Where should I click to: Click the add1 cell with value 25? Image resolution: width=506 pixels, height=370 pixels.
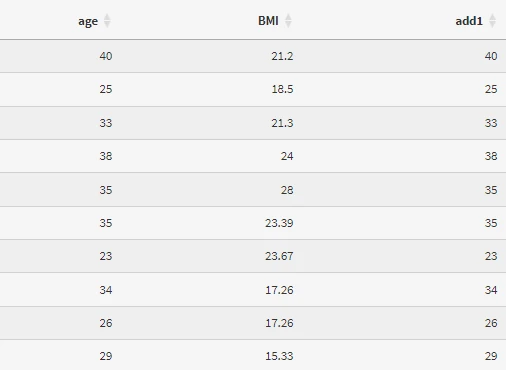[x=491, y=89]
